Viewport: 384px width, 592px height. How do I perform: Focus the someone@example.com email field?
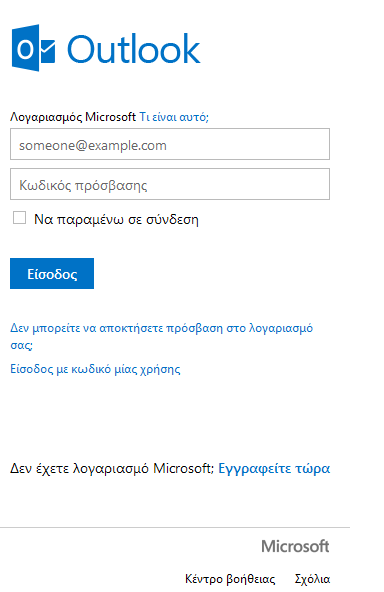click(x=170, y=144)
